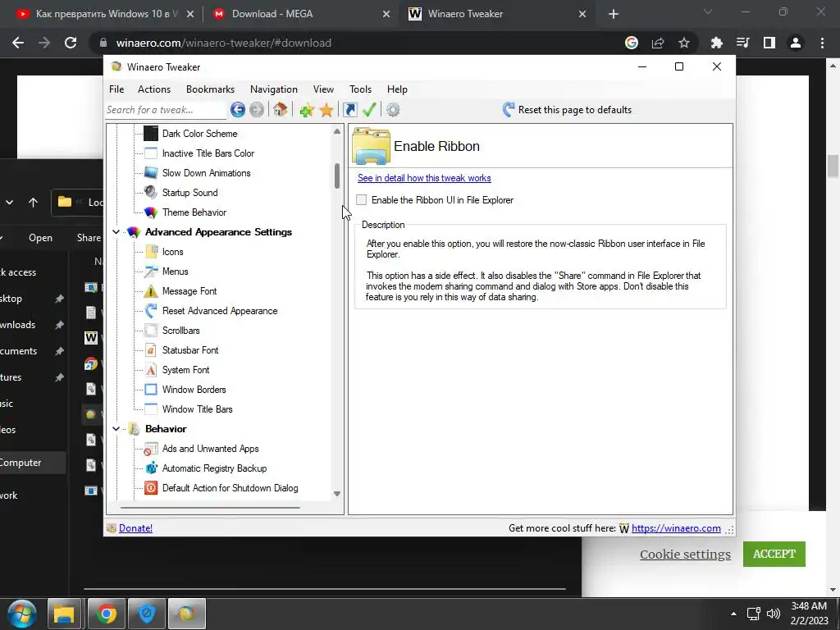Select Reset Advanced Appearance item
This screenshot has width=840, height=630.
220,311
